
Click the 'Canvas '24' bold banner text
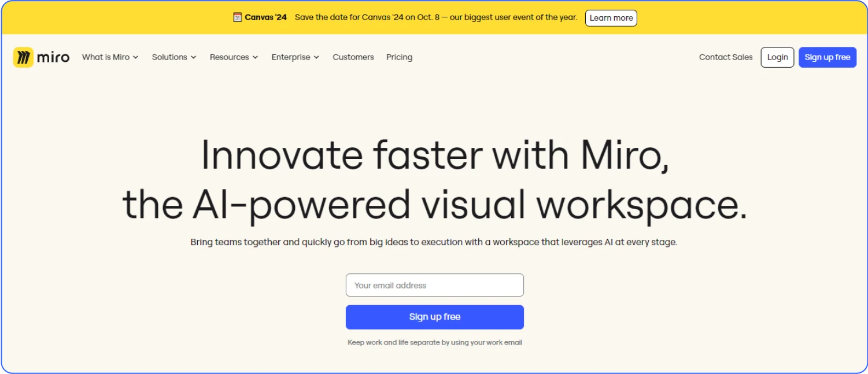point(265,17)
